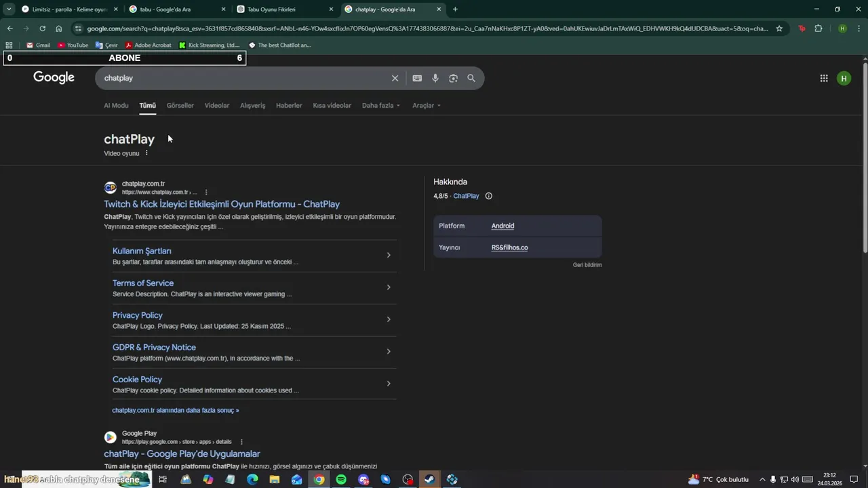This screenshot has width=868, height=488.
Task: Switch to Videolar results tab
Action: [x=217, y=105]
